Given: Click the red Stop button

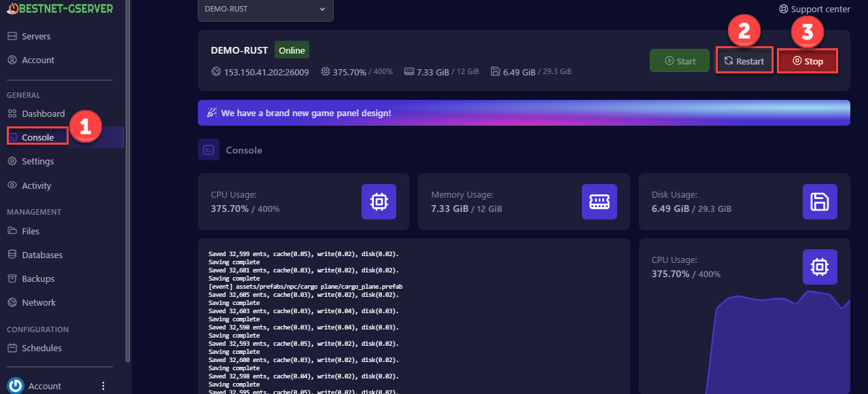Looking at the screenshot, I should (x=808, y=60).
